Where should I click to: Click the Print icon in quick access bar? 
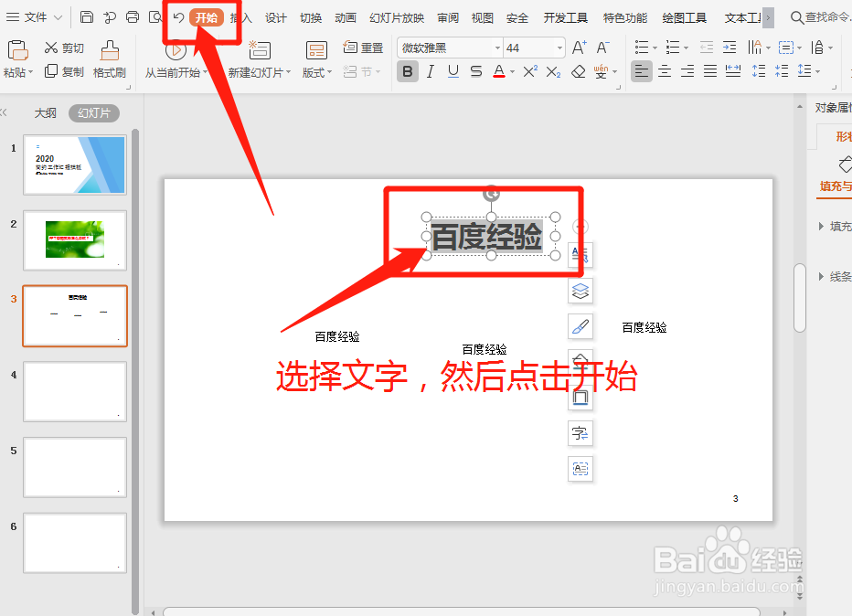point(132,16)
